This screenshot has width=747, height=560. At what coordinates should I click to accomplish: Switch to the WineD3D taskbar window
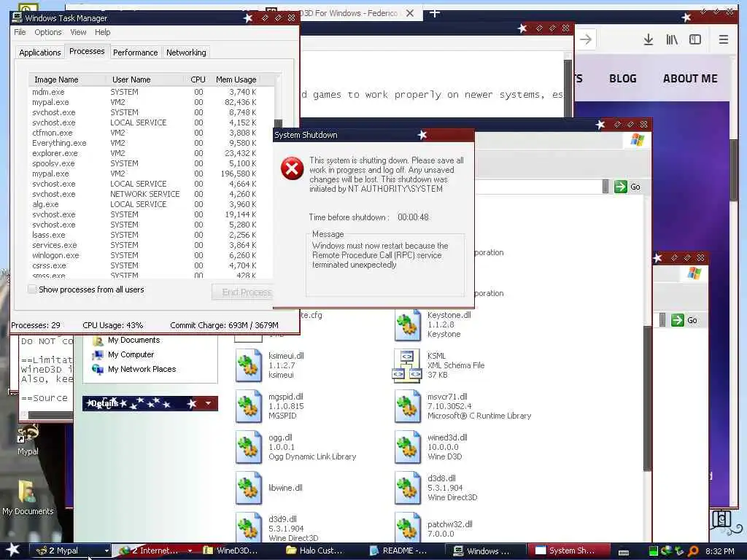(x=237, y=551)
